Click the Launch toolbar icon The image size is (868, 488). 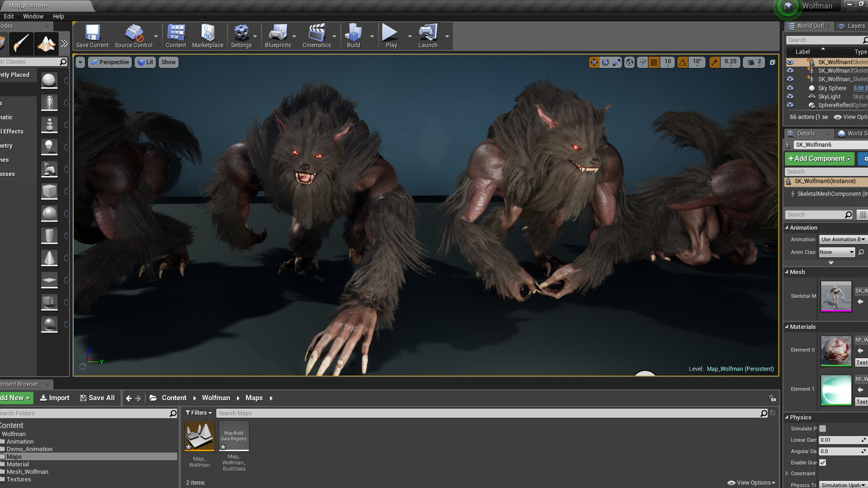[428, 36]
